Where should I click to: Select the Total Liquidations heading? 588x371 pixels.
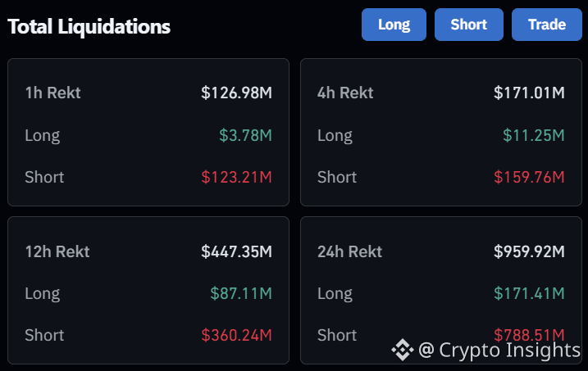pos(89,26)
